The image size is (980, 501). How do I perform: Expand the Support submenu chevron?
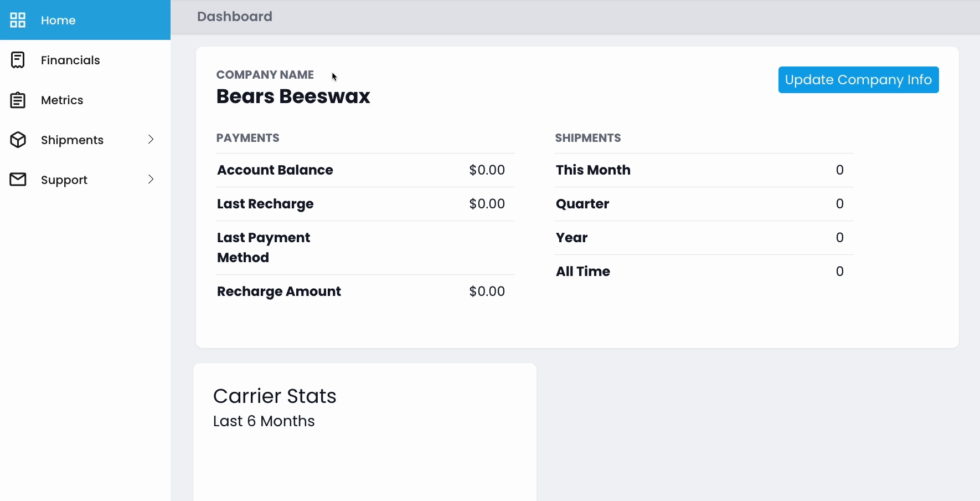pyautogui.click(x=151, y=180)
